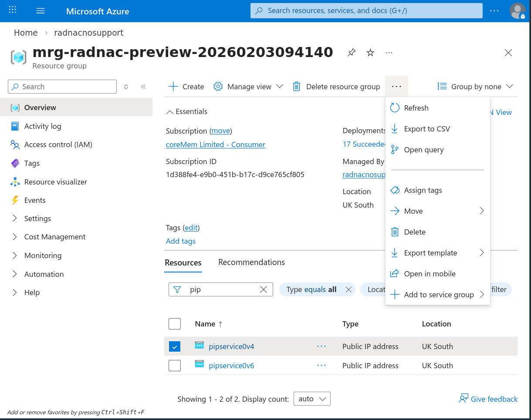Collapse the sidebar with double-chevron icon
Screen dimensions: 531x420
coord(143,87)
